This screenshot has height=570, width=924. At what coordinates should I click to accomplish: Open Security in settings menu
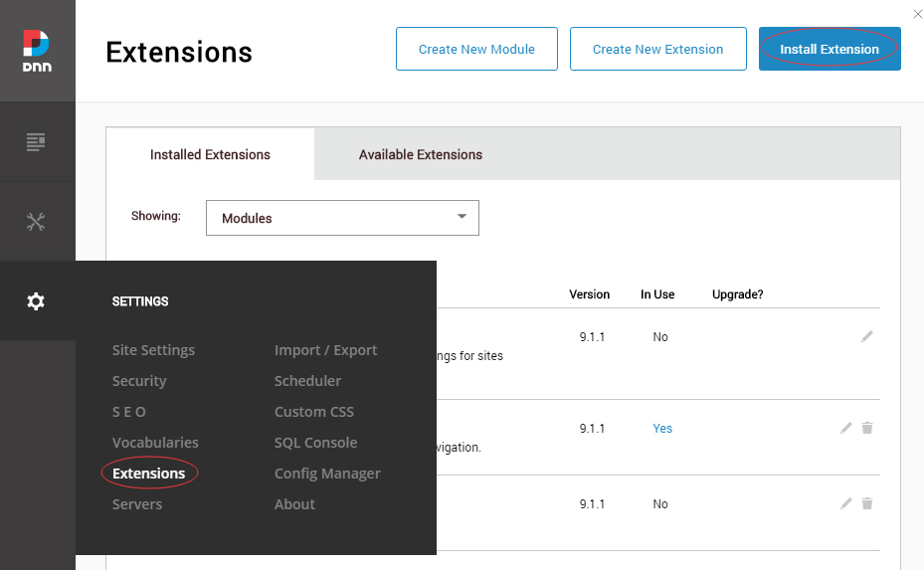139,381
